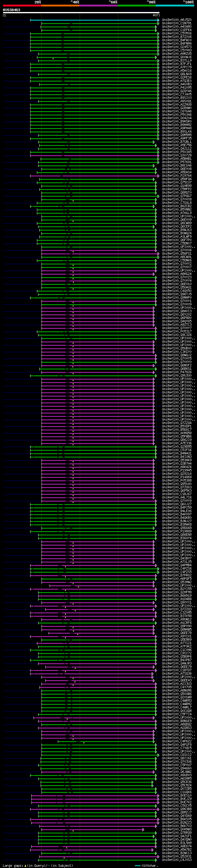197x868 pixels.
Task: Open hit UniRef100_Q7RRQ9
Action: click(177, 833)
